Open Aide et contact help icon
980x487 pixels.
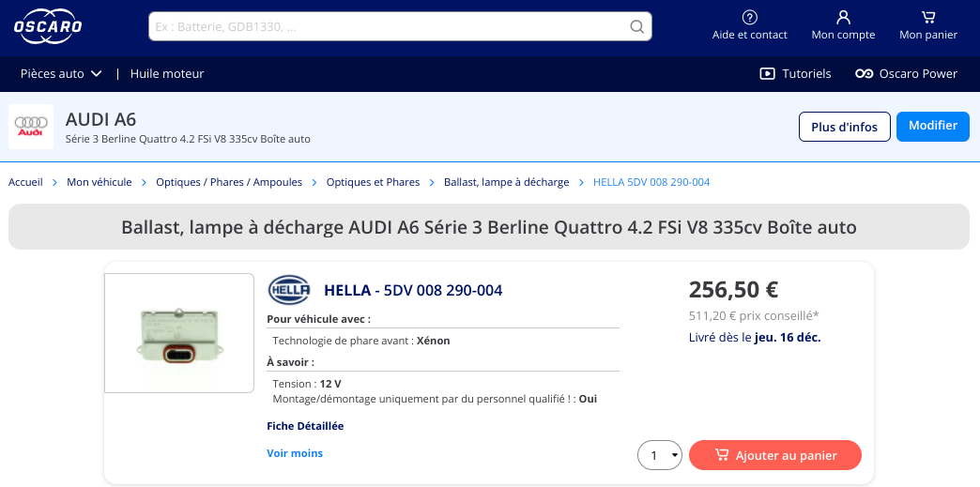pos(749,17)
